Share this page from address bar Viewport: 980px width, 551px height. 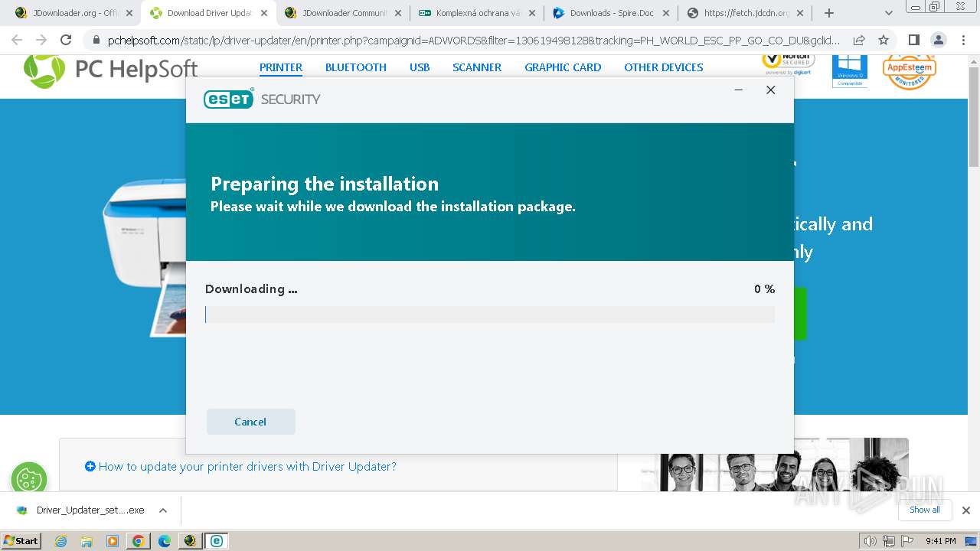(859, 41)
